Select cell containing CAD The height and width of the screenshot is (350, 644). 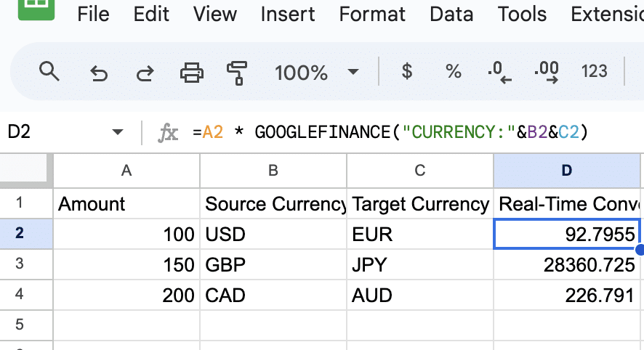click(273, 295)
